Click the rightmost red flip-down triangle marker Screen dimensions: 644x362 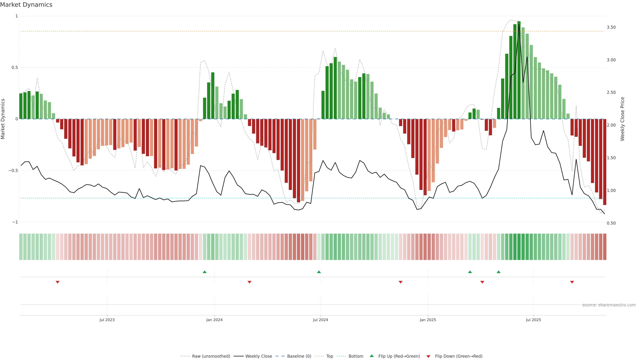[572, 282]
